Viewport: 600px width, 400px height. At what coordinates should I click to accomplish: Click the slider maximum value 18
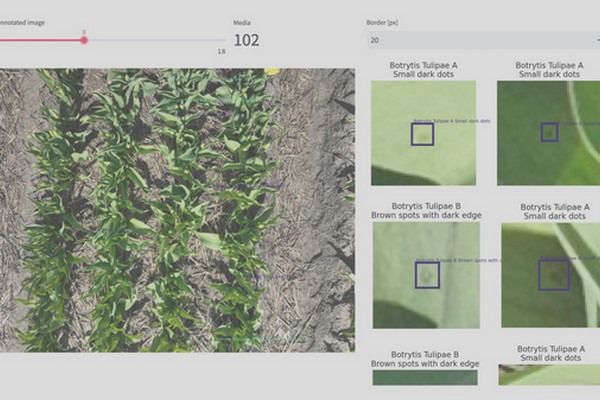221,51
